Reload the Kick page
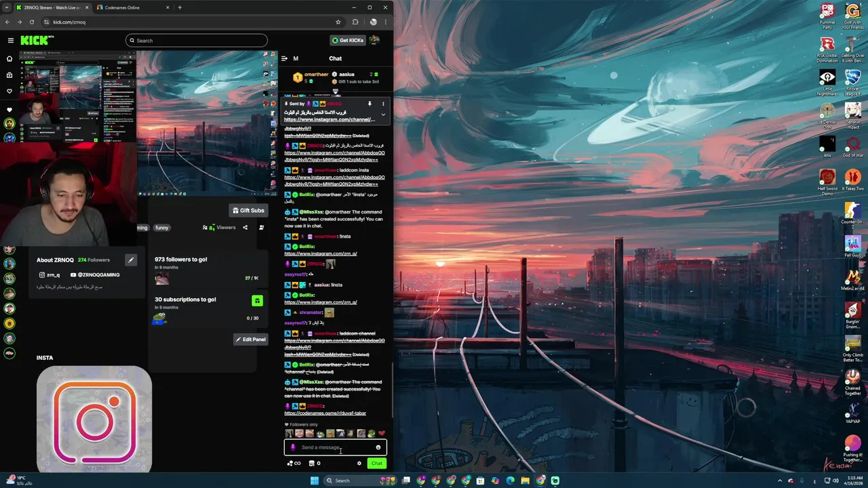868x488 pixels. 31,22
